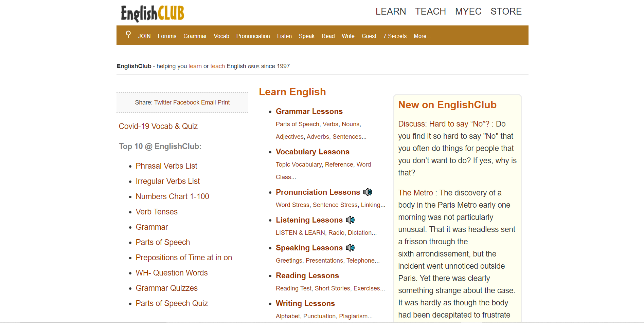Open Pronunciation in the navigation bar
This screenshot has width=644, height=323.
click(253, 36)
